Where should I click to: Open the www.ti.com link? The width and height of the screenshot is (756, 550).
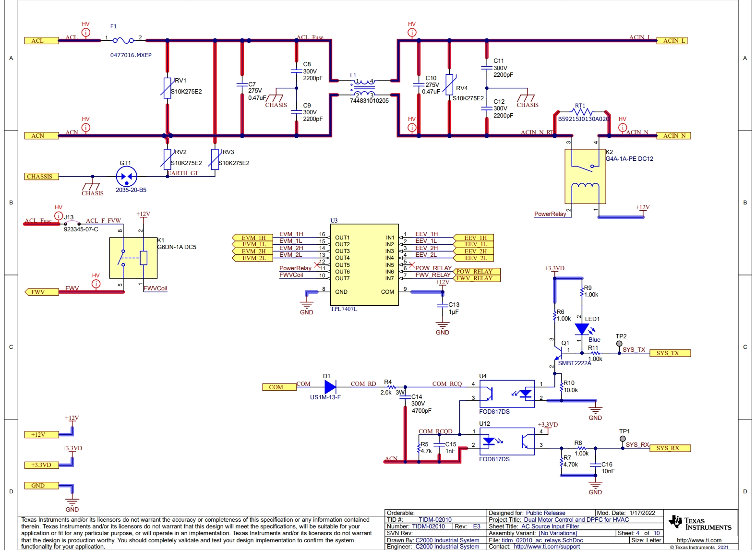pyautogui.click(x=699, y=540)
